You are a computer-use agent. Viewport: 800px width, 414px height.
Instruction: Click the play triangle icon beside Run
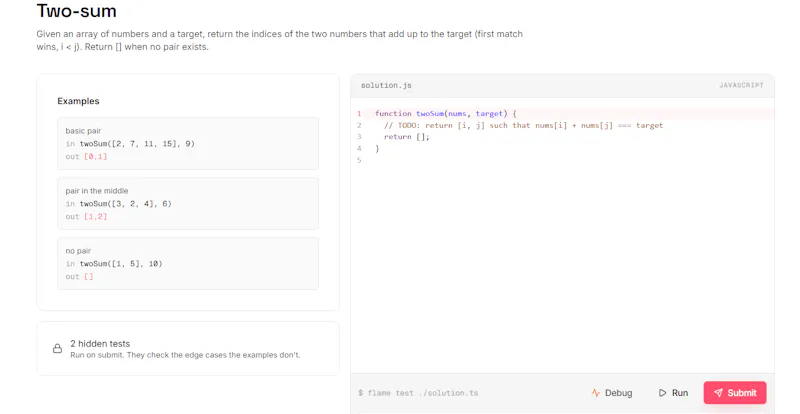click(x=662, y=393)
